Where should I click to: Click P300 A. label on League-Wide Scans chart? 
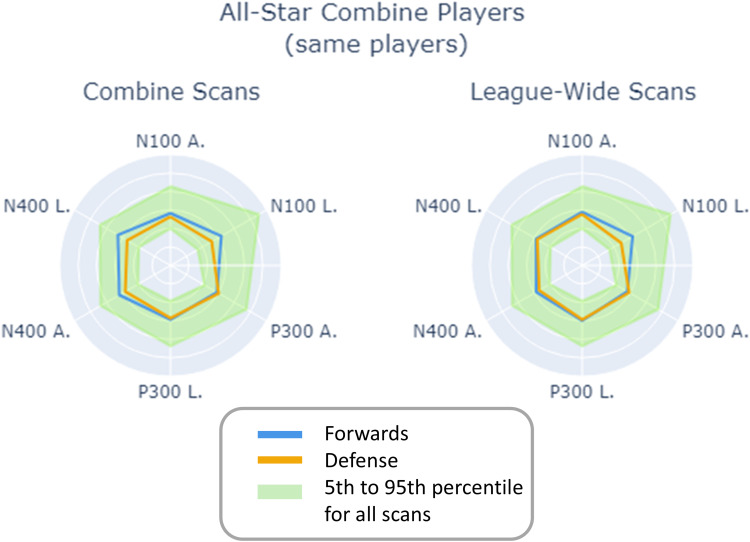[714, 331]
